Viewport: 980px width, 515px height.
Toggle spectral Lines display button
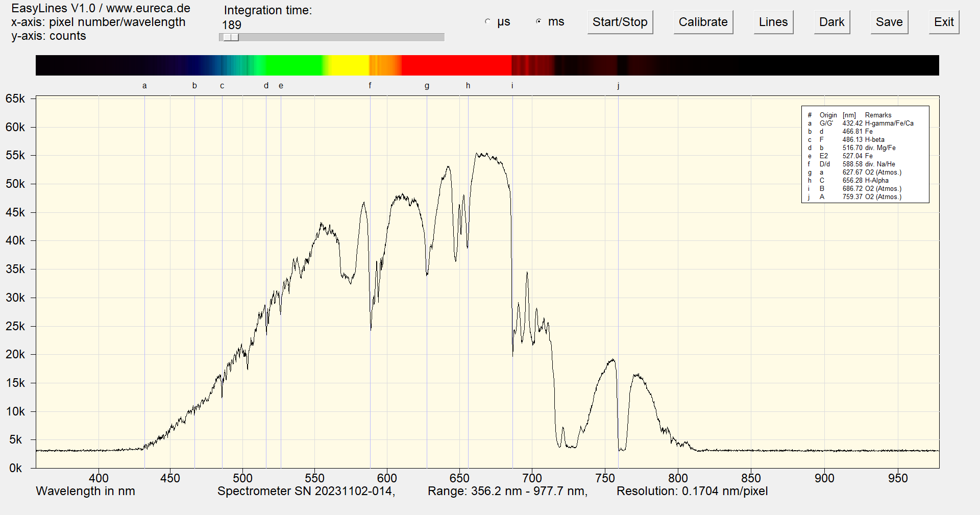[773, 22]
